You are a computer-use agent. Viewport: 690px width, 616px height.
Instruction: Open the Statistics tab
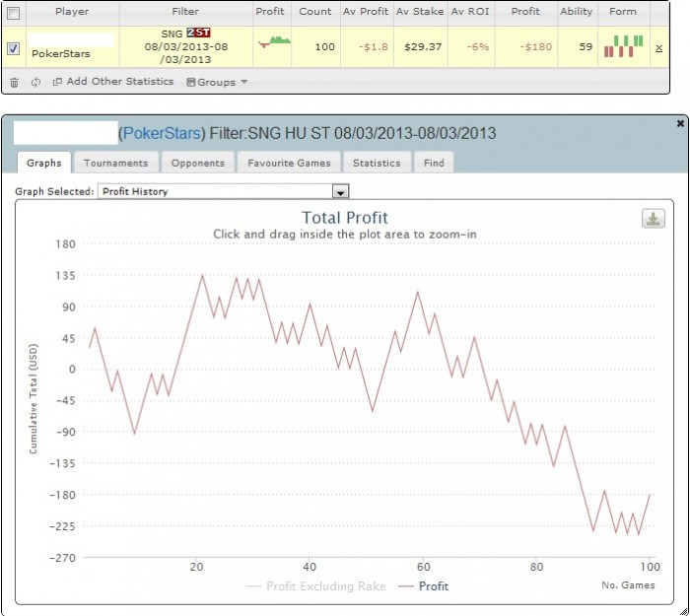click(377, 163)
